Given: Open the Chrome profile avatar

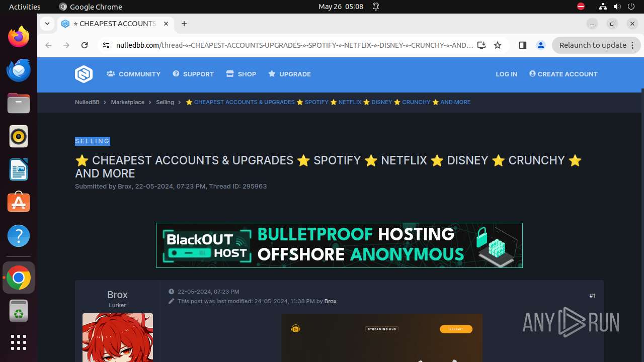Looking at the screenshot, I should coord(541,45).
